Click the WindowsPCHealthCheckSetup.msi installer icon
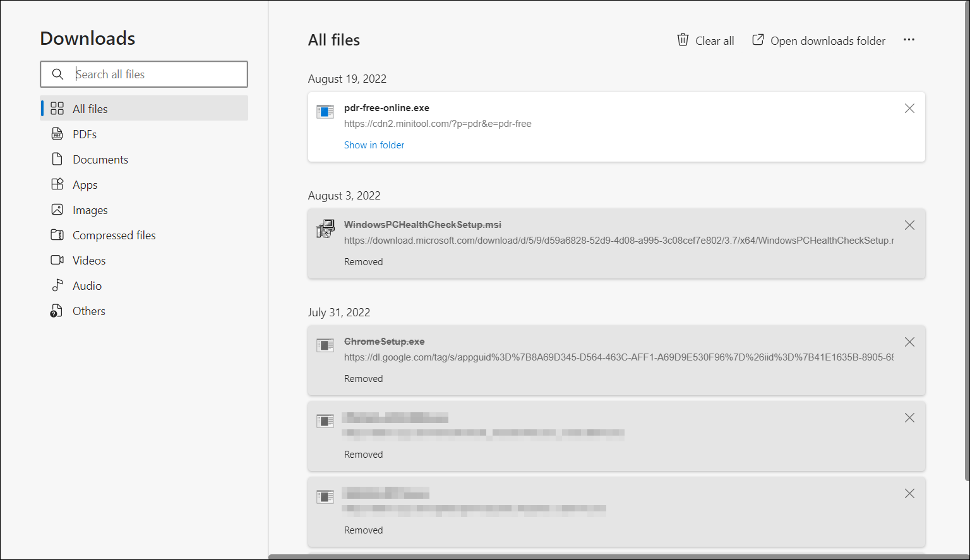970x560 pixels. pyautogui.click(x=325, y=229)
